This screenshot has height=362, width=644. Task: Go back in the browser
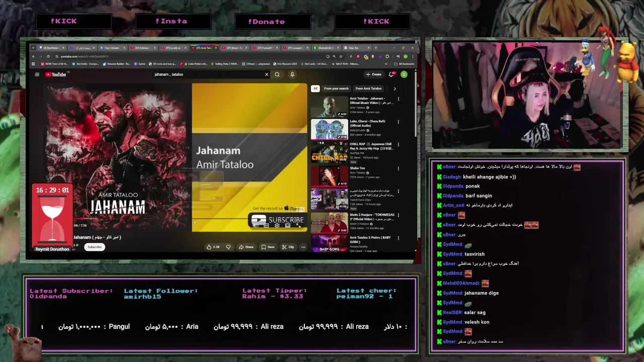[x=34, y=56]
